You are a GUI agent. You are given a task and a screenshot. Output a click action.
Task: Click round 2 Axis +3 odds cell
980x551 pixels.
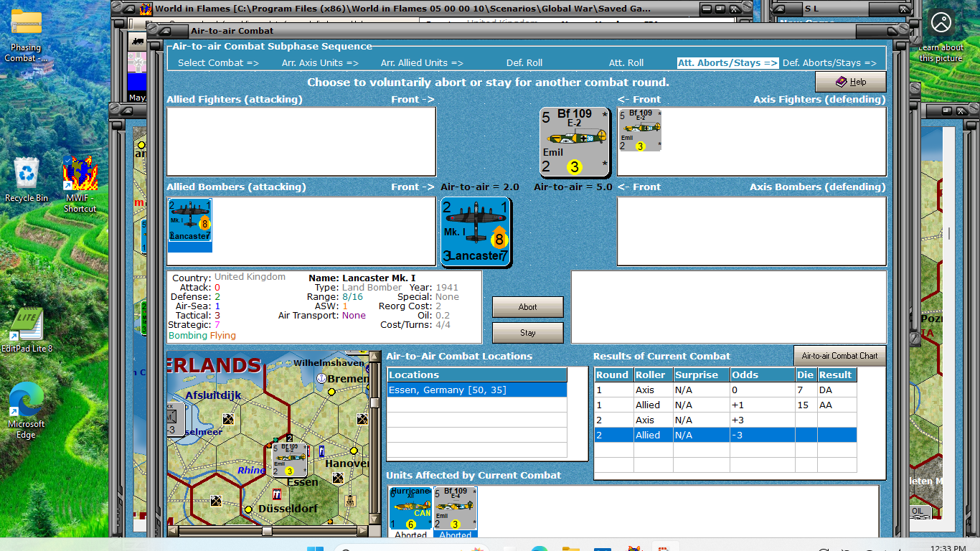point(763,420)
